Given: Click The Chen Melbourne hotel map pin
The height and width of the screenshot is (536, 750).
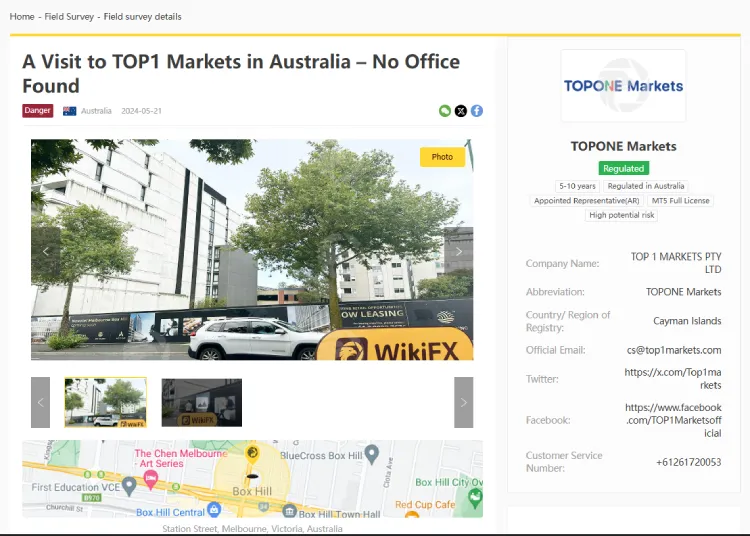Looking at the screenshot, I should [151, 480].
